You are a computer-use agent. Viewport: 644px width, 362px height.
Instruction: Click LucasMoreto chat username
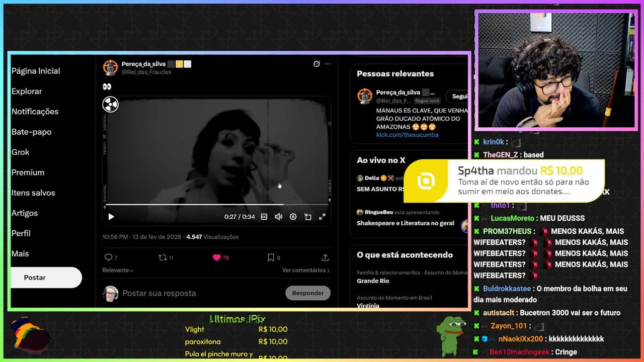(x=512, y=218)
